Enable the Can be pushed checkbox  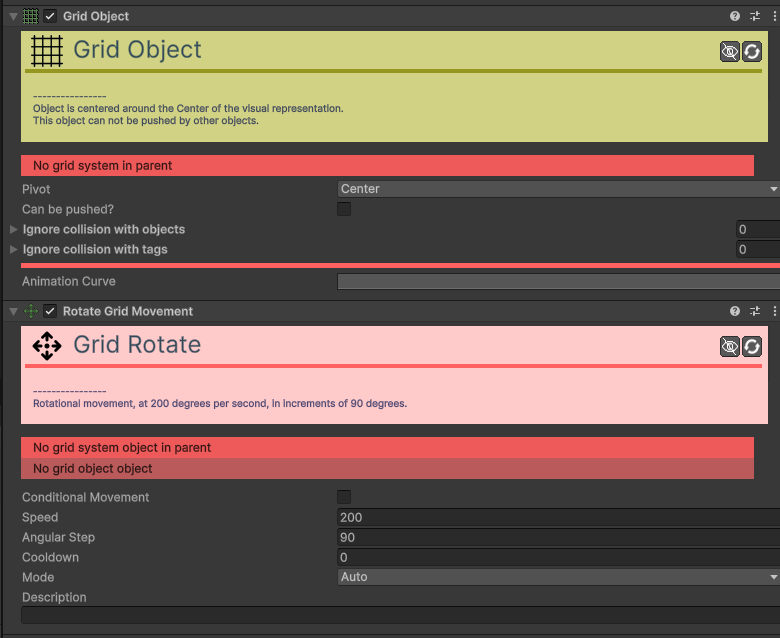click(344, 209)
